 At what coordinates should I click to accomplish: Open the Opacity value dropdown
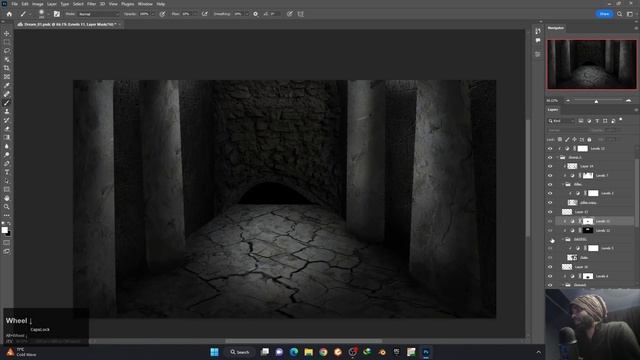coord(153,14)
